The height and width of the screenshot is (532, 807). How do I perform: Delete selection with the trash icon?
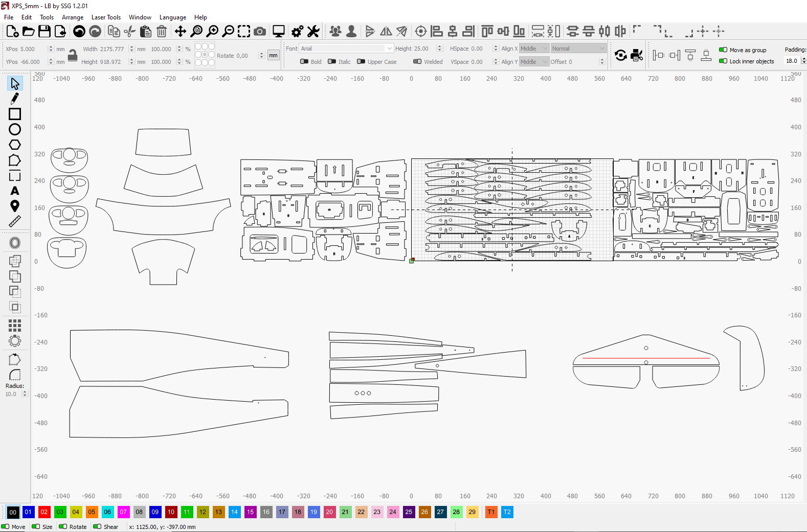pos(162,32)
